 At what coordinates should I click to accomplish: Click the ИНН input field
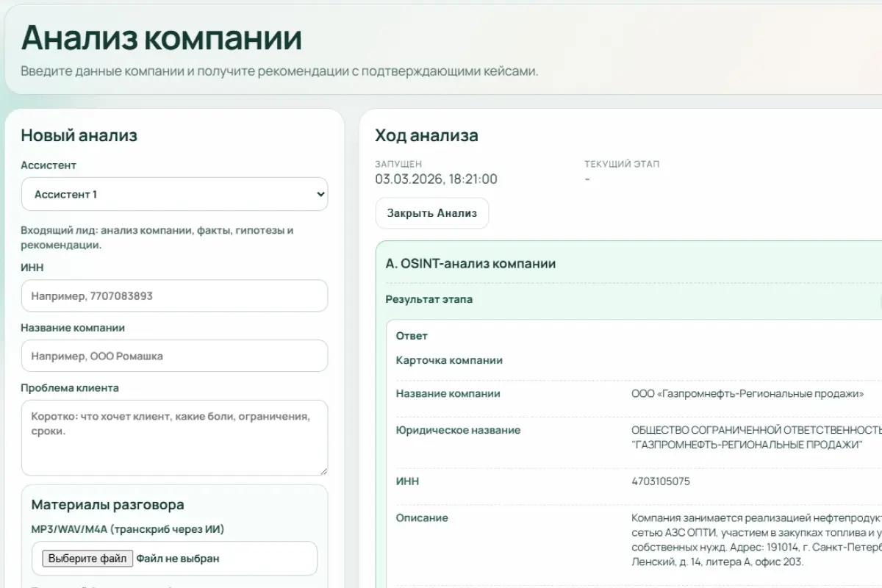click(x=174, y=295)
